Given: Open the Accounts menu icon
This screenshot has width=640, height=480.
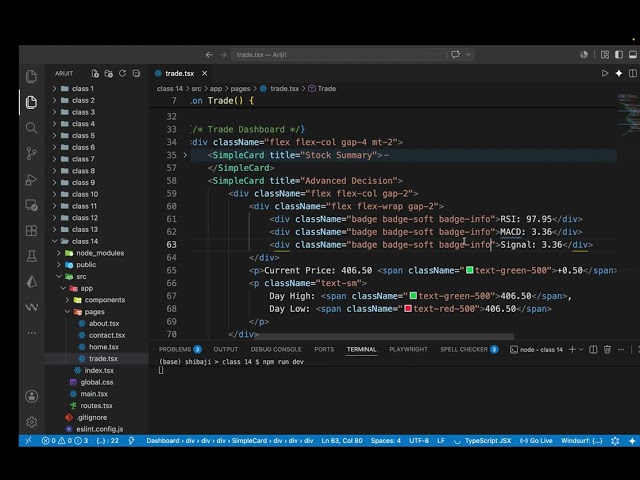Looking at the screenshot, I should click(x=31, y=396).
